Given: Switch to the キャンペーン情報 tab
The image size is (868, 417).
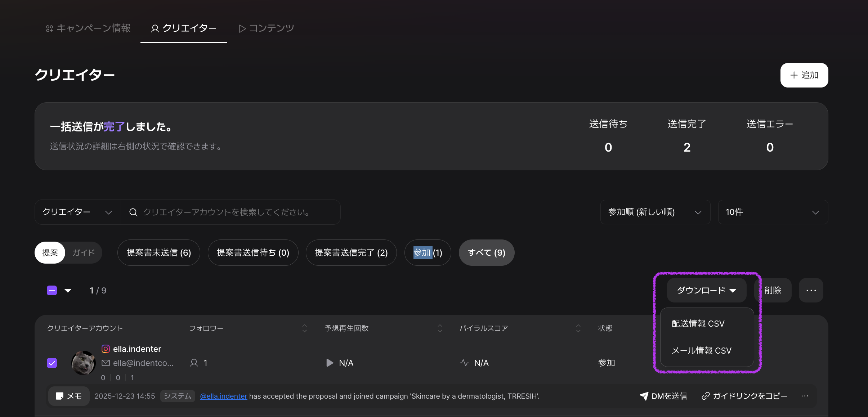Looking at the screenshot, I should pyautogui.click(x=88, y=28).
